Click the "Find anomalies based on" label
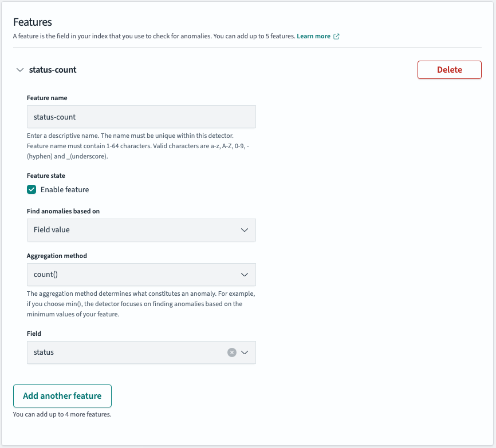Screen dimensions: 496x448 pyautogui.click(x=63, y=211)
